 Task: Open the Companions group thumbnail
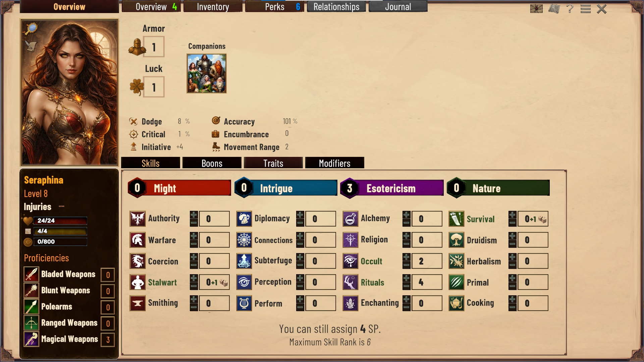pyautogui.click(x=207, y=73)
